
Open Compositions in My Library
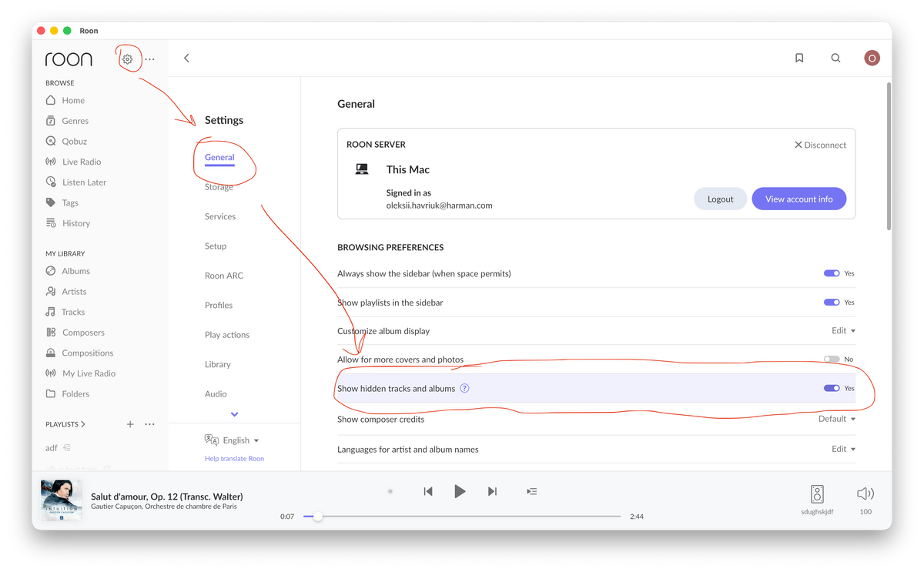(x=87, y=353)
